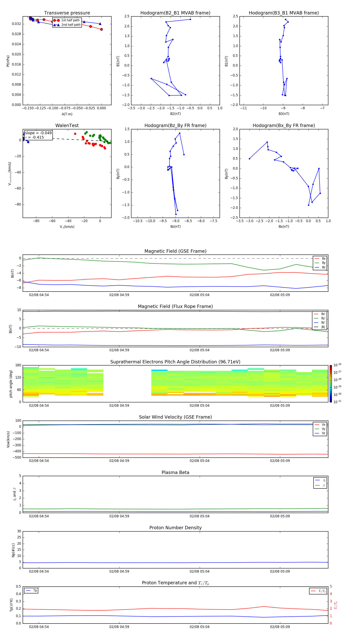
Task: Click '|B|' in Flux Rope Frame legend
Action: (x=320, y=327)
